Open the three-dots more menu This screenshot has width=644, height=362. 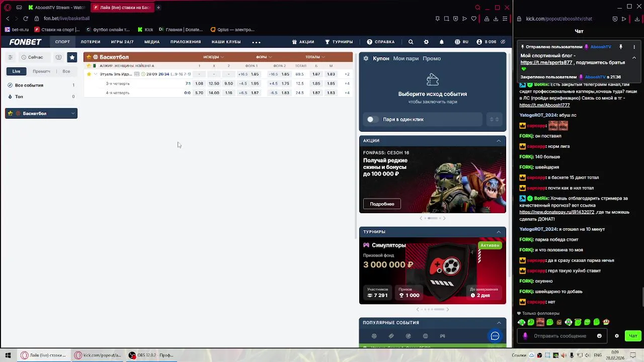tap(256, 42)
